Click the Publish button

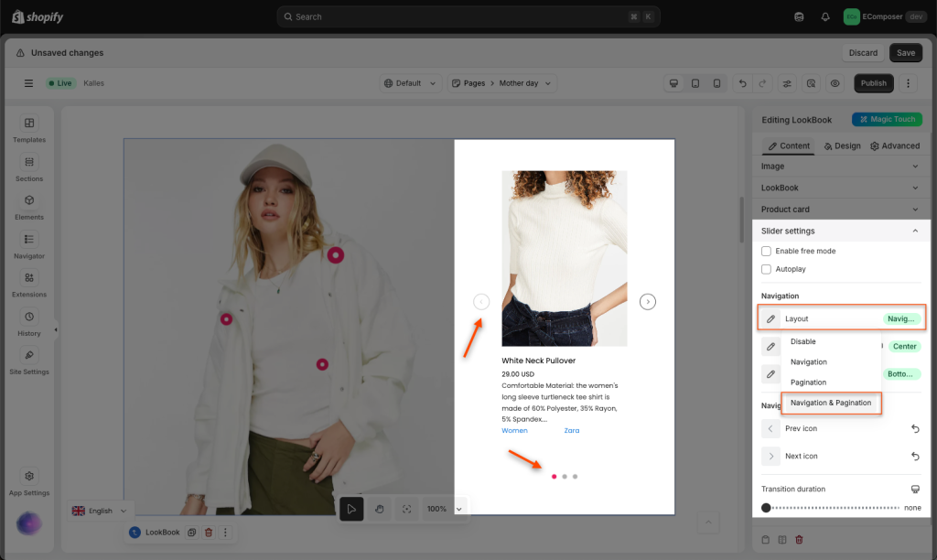(x=873, y=83)
